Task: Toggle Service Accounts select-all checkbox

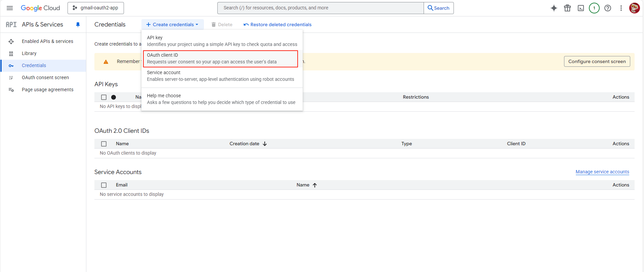Action: [x=104, y=185]
